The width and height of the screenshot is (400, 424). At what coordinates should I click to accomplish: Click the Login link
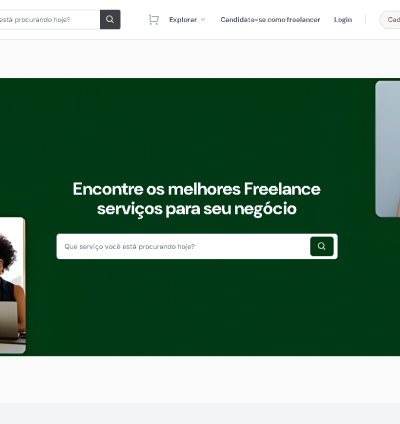pos(343,20)
